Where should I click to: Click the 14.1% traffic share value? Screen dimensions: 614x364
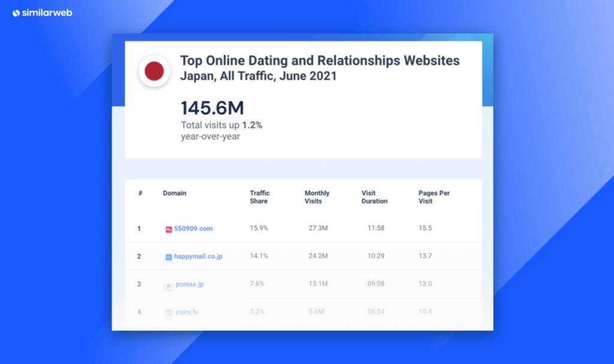(x=259, y=257)
